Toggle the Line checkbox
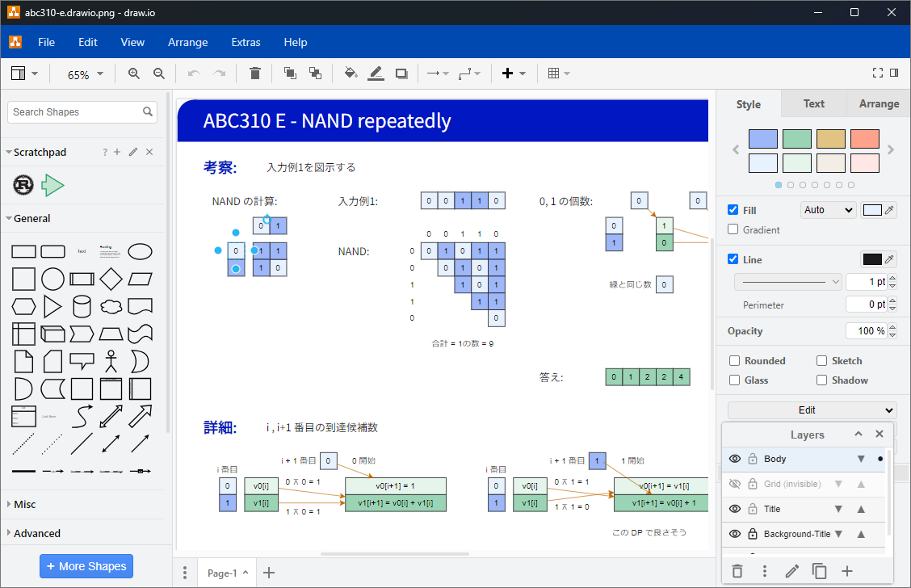Viewport: 911px width, 588px height. tap(733, 259)
